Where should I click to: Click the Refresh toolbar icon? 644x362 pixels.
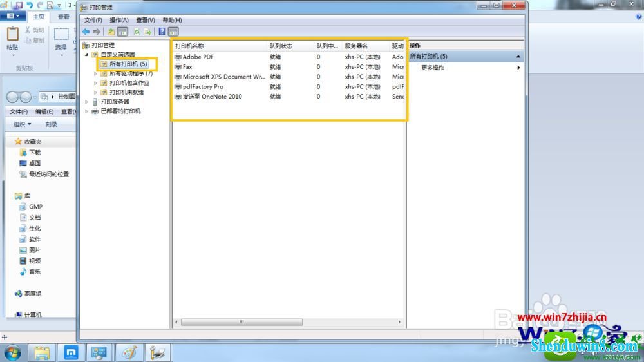click(x=137, y=32)
